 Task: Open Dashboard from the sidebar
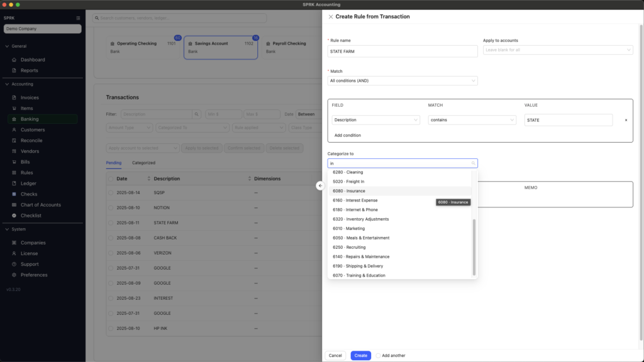click(x=33, y=60)
